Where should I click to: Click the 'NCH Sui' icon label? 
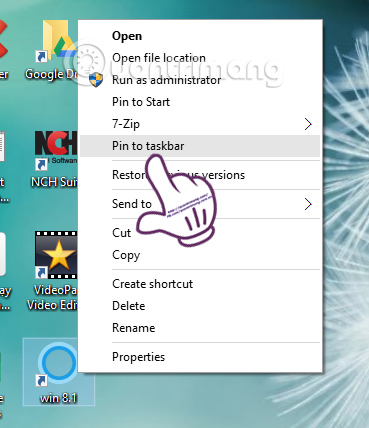(54, 182)
